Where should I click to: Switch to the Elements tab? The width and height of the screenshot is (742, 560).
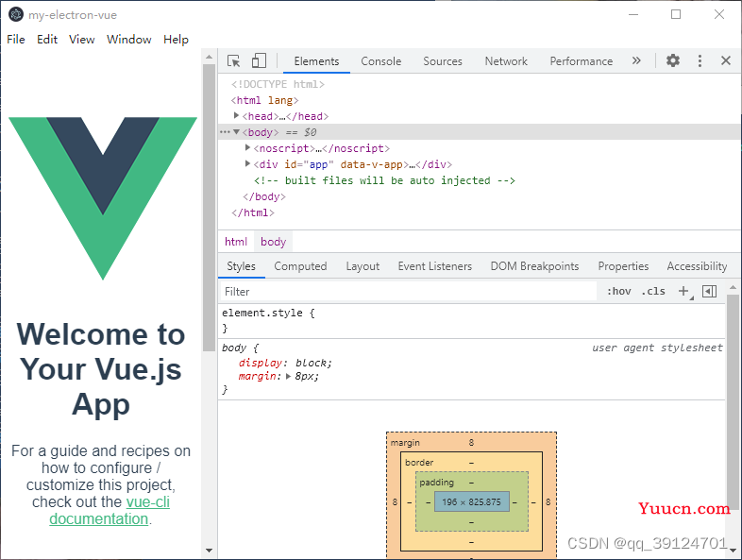pos(316,61)
